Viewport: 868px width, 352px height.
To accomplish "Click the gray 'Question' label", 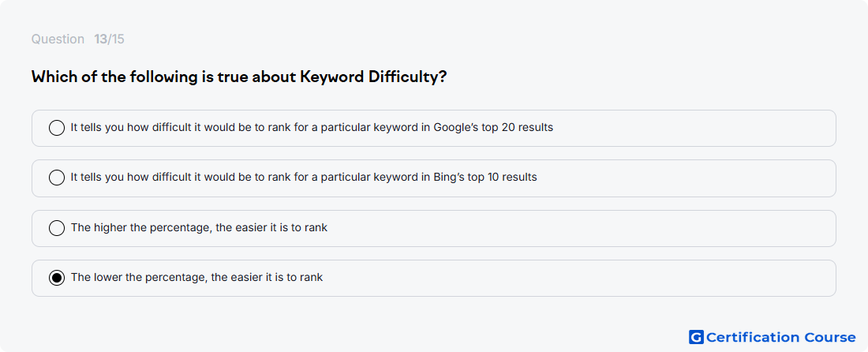I will 58,39.
